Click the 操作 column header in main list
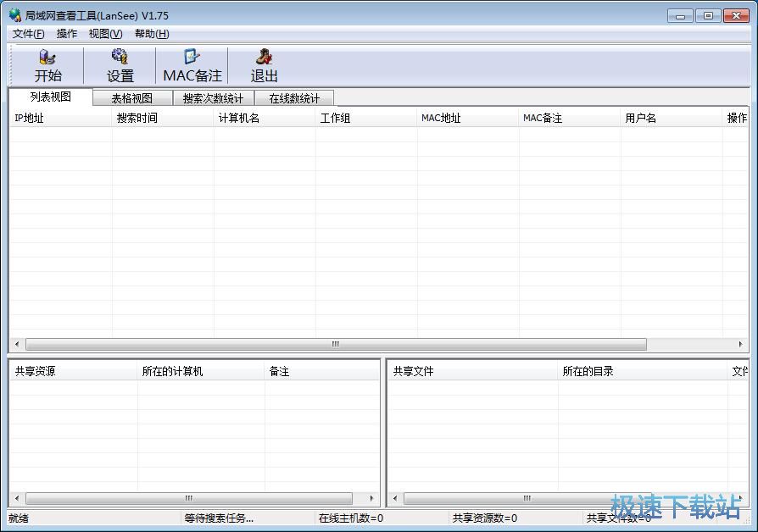 [x=736, y=118]
